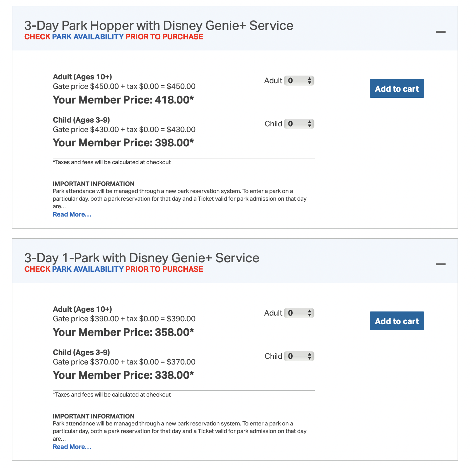Collapse the 3-Day Park Hopper section

440,32
